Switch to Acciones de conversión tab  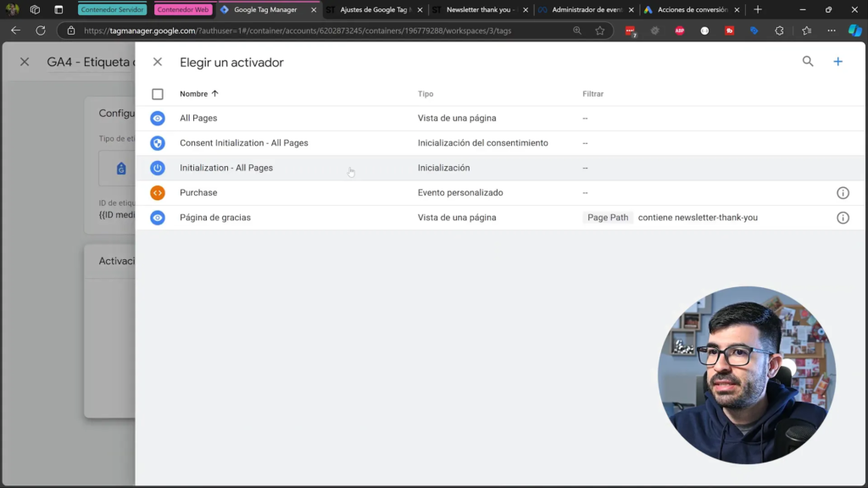tap(692, 9)
